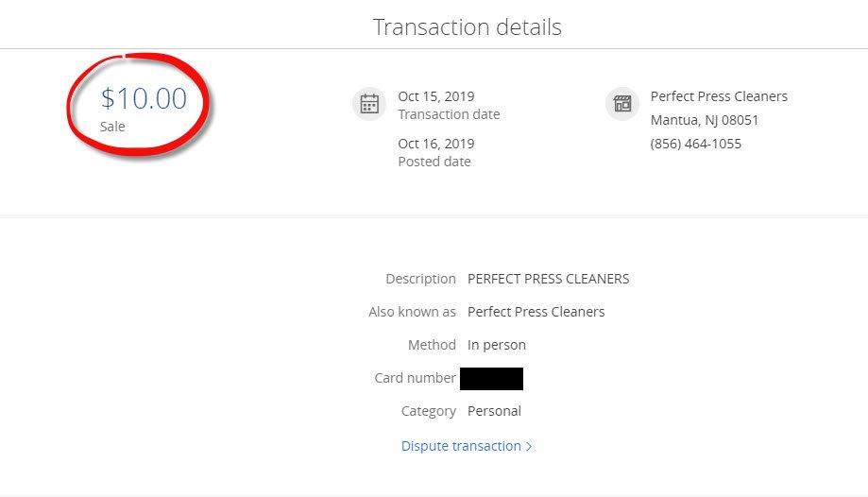
Task: Click the storefront merchant icon
Action: [x=622, y=104]
